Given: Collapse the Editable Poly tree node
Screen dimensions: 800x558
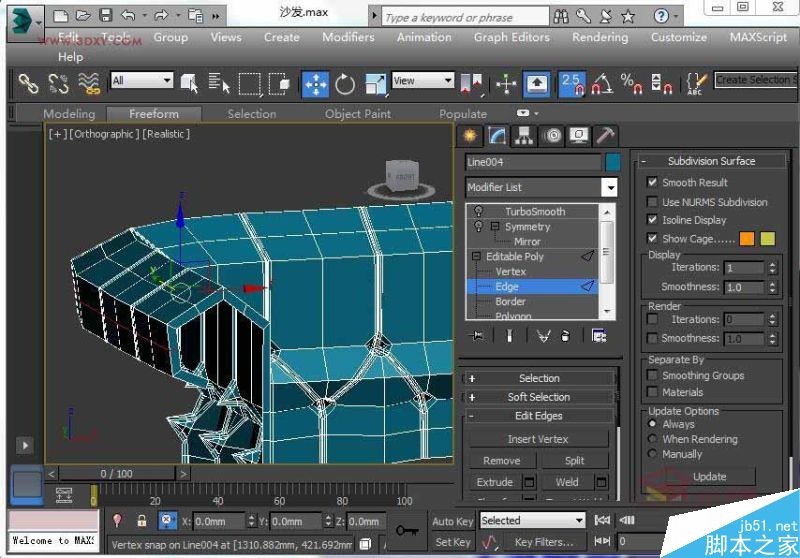Looking at the screenshot, I should coord(476,256).
